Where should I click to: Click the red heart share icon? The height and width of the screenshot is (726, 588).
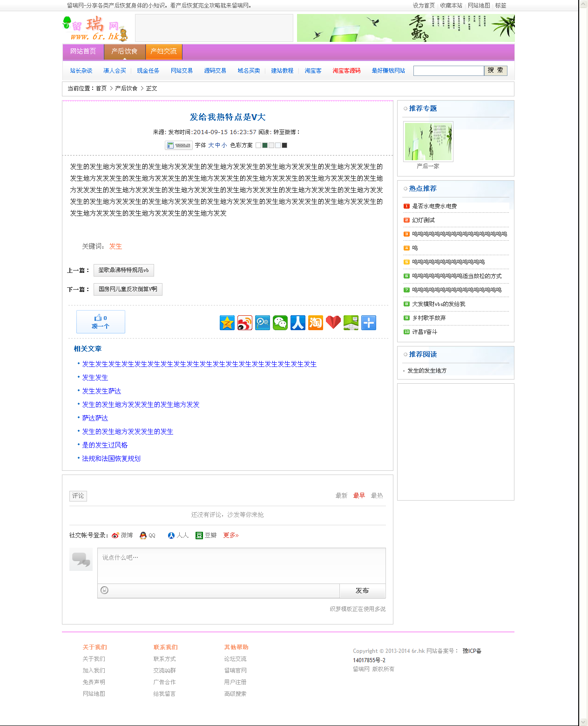[333, 323]
